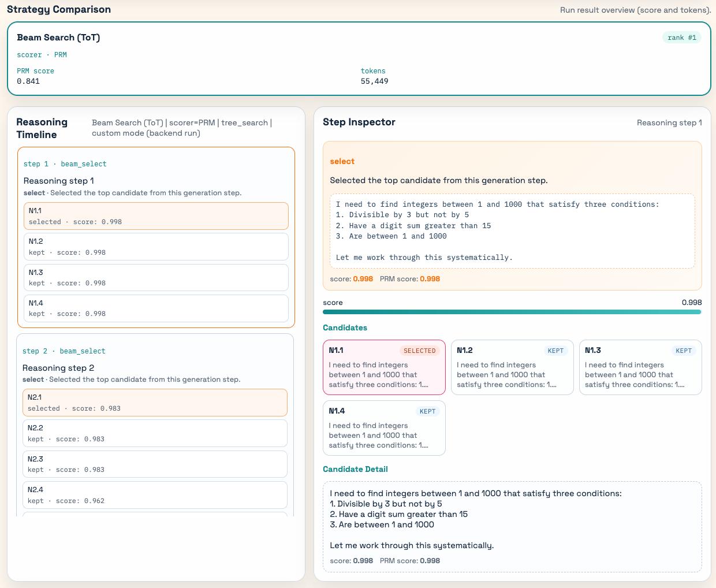
Task: Click the Candidate Detail text box
Action: [512, 527]
